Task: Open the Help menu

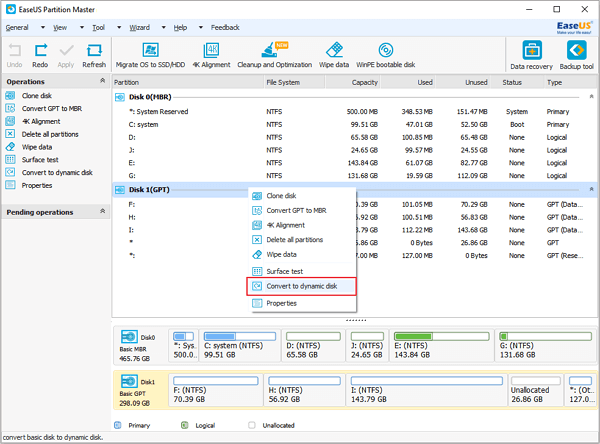Action: coord(180,28)
